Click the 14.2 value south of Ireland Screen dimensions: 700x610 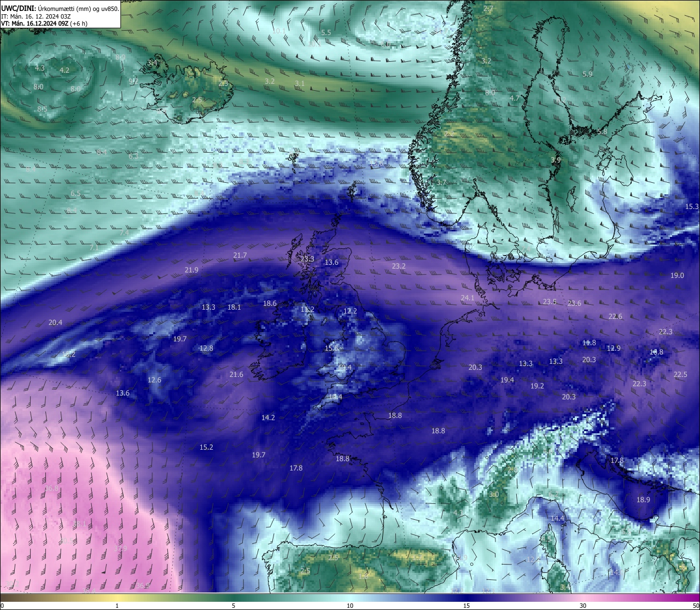[x=268, y=418]
